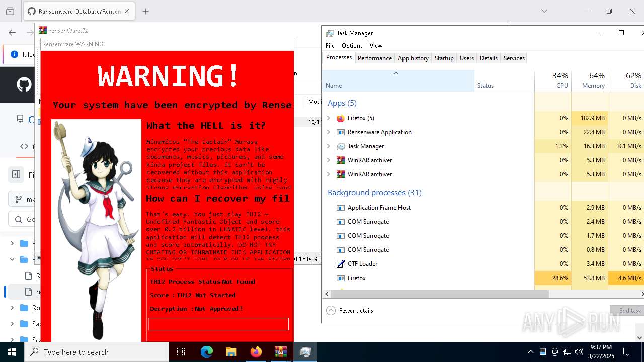Click the Apps (5) group header
644x362 pixels.
342,103
